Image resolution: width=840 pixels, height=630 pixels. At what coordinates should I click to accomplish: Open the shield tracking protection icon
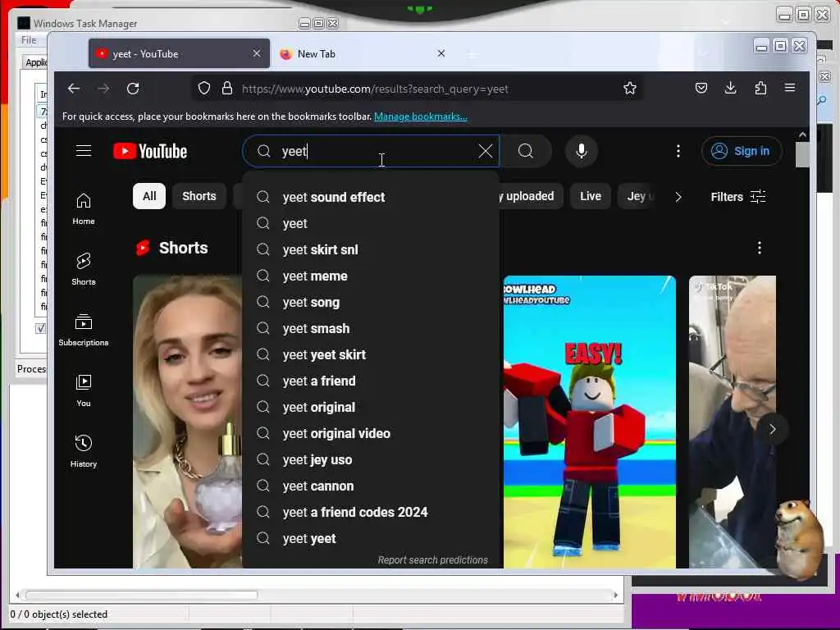click(204, 89)
